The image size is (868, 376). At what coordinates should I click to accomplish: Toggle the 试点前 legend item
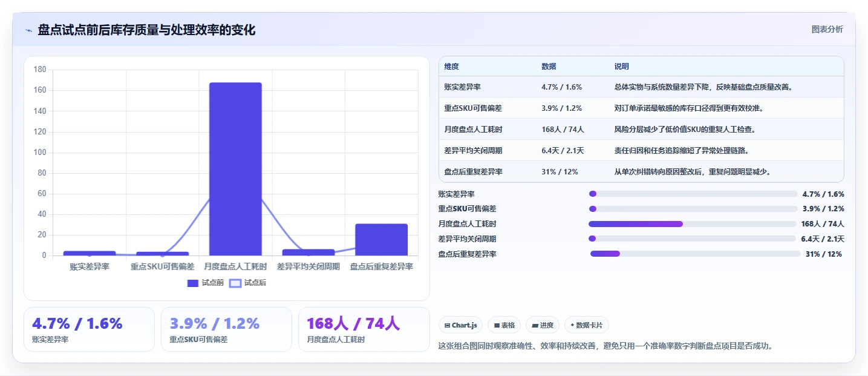[206, 283]
